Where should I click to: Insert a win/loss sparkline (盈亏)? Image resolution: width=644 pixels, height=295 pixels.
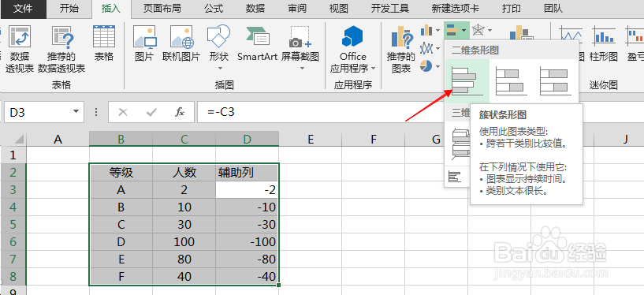635,43
